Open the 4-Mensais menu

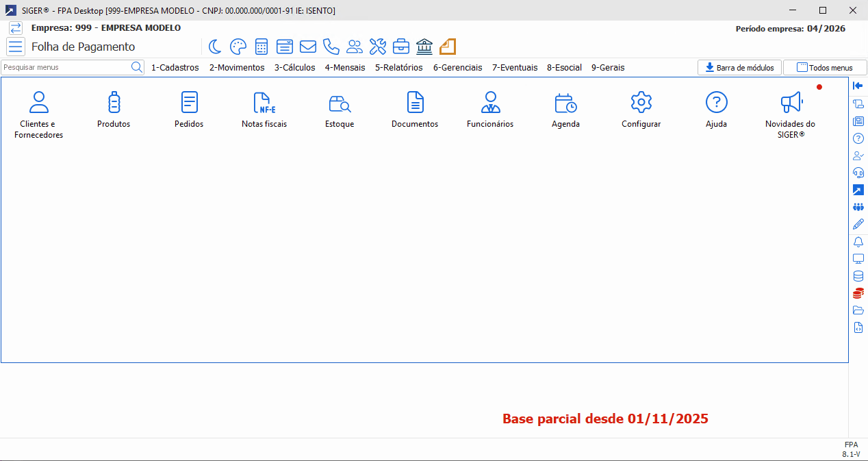pyautogui.click(x=345, y=68)
